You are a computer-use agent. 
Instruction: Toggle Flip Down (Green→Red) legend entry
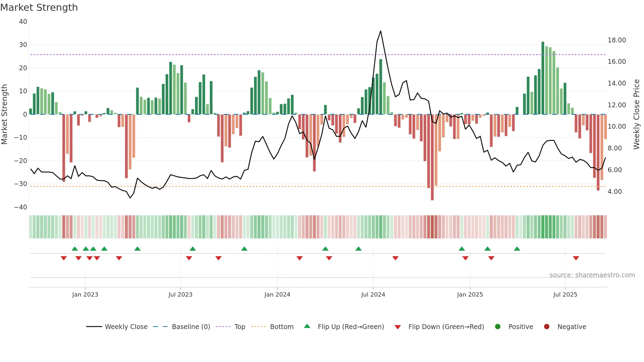click(439, 327)
